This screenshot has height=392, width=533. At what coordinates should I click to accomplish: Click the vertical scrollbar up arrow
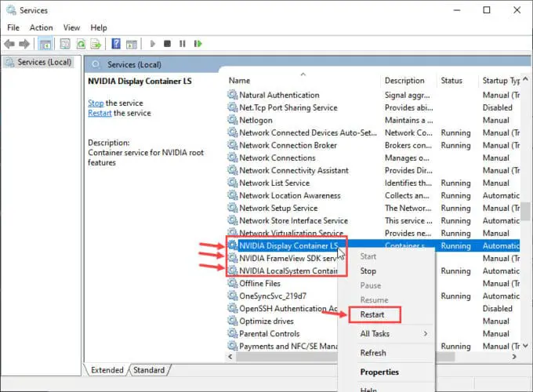525,79
